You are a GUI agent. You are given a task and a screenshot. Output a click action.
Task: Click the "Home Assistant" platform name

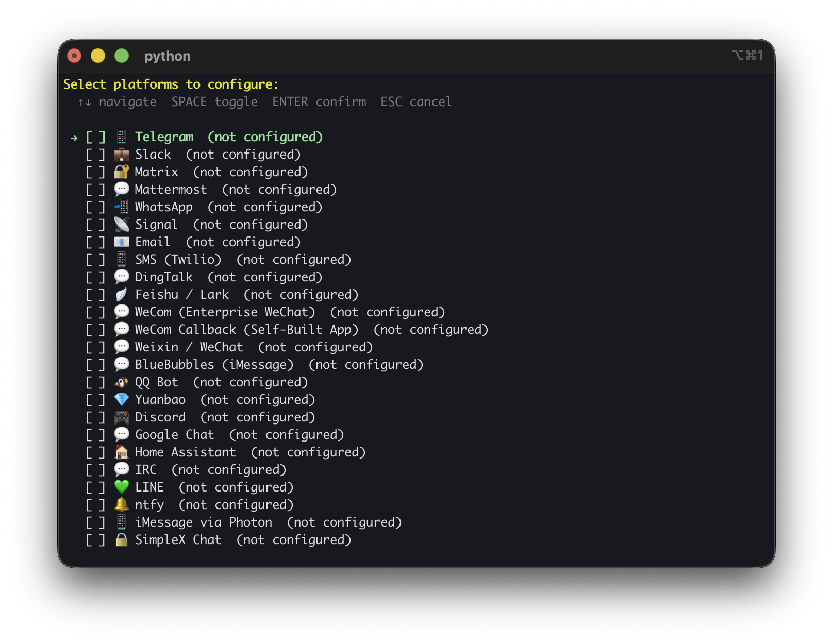point(186,452)
